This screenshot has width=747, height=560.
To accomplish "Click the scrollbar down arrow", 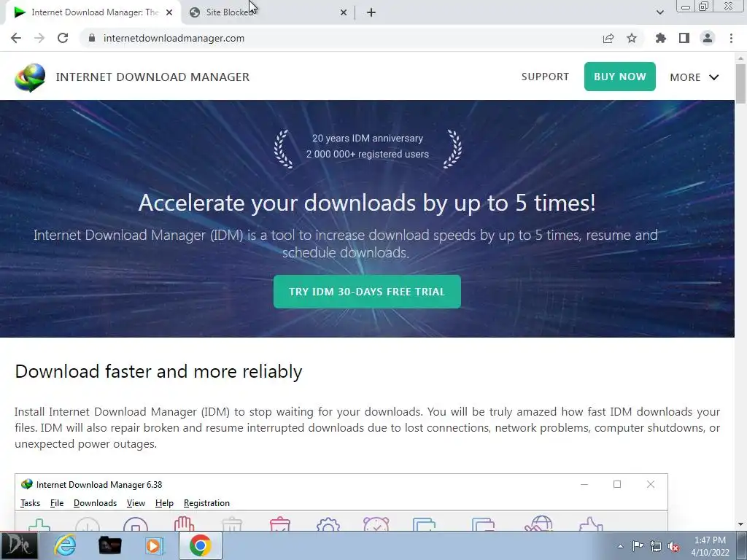I will 740,525.
